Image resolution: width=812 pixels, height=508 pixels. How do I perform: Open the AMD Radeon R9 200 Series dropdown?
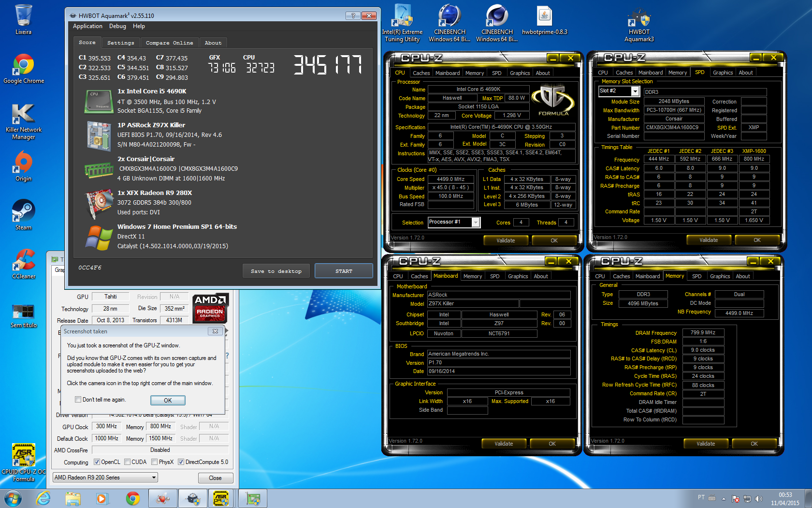click(105, 478)
